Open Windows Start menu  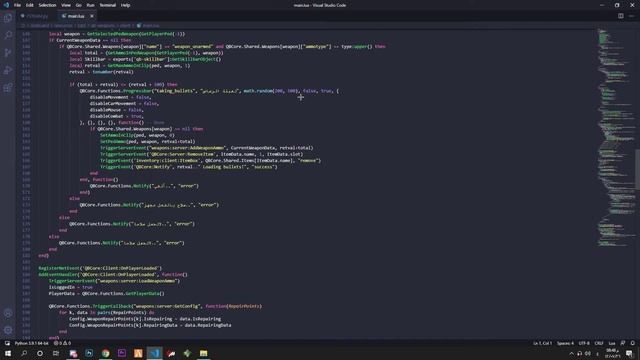(8, 353)
